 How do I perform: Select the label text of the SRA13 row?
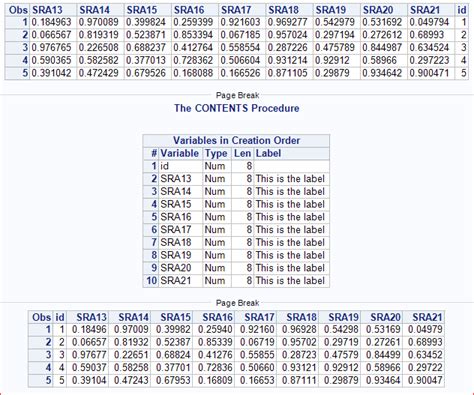point(290,179)
